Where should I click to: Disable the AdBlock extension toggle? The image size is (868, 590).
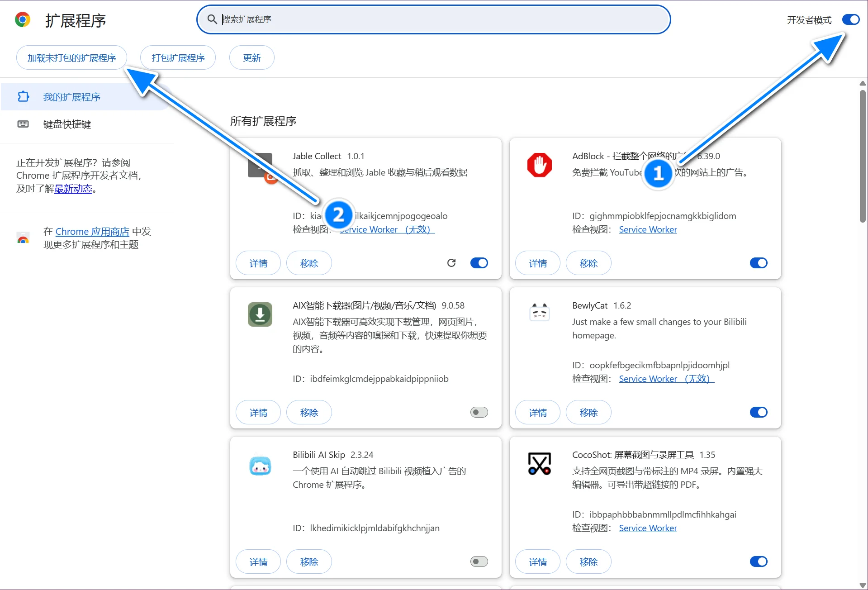pyautogui.click(x=759, y=263)
